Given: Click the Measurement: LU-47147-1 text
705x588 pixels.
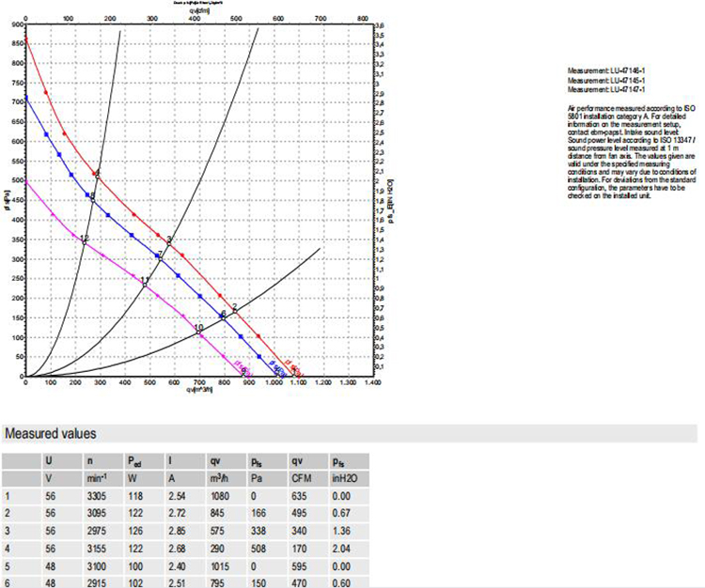Looking at the screenshot, I should point(605,90).
